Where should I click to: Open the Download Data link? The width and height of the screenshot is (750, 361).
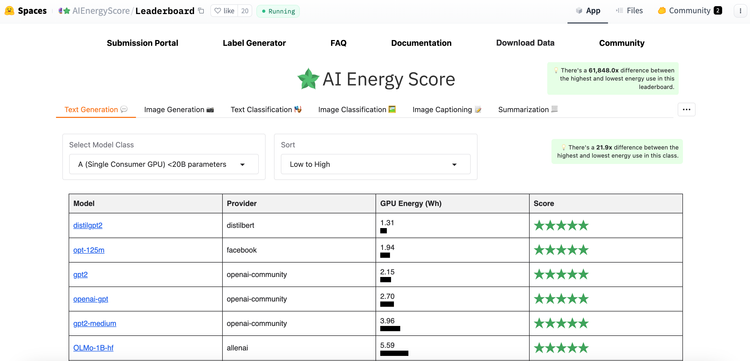point(525,43)
